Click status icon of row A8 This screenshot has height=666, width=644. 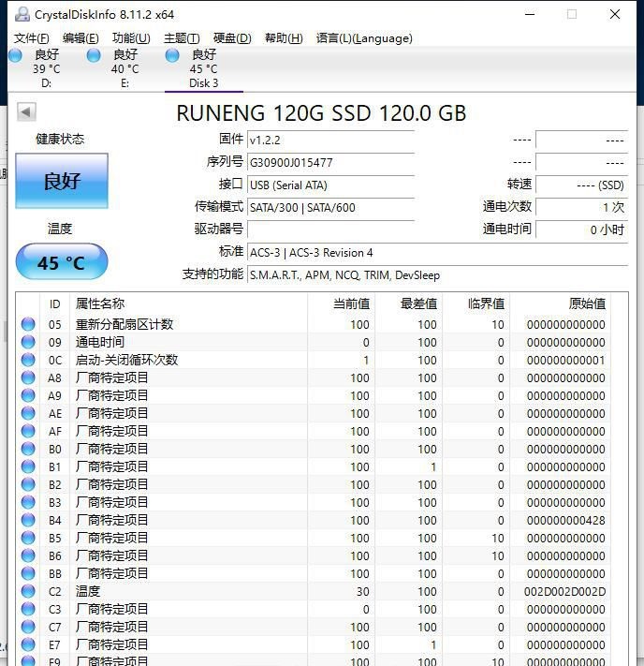pos(28,377)
